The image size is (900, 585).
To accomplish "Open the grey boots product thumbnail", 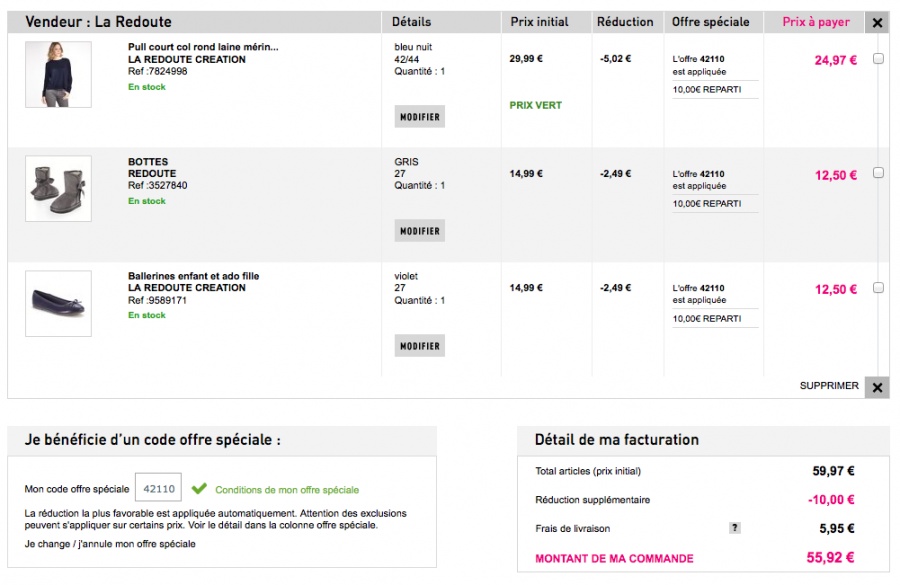I will click(x=59, y=188).
